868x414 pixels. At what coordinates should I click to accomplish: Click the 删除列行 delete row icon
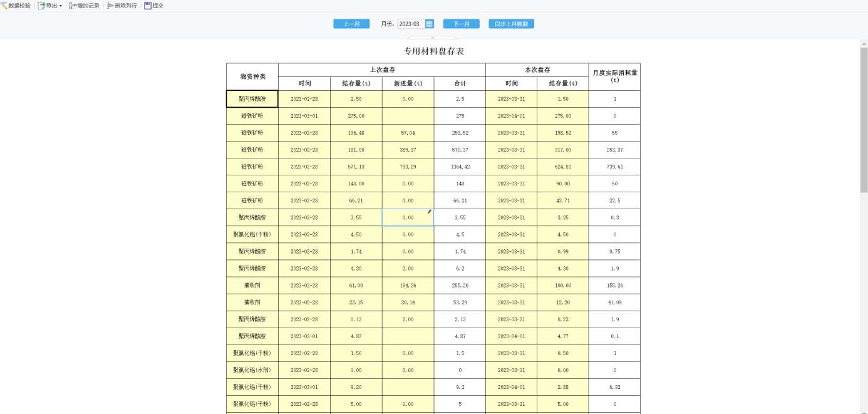tap(110, 6)
